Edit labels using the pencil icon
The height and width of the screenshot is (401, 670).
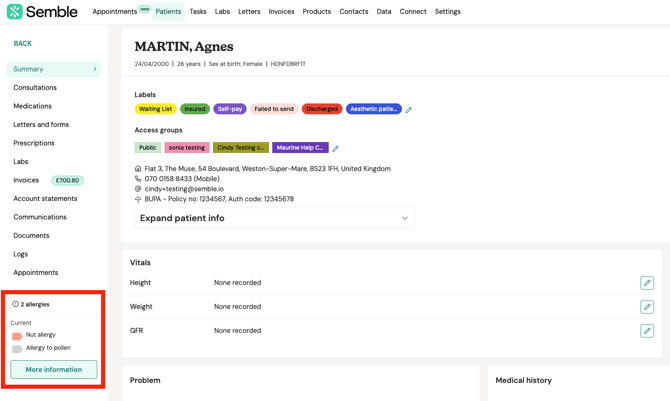click(409, 110)
